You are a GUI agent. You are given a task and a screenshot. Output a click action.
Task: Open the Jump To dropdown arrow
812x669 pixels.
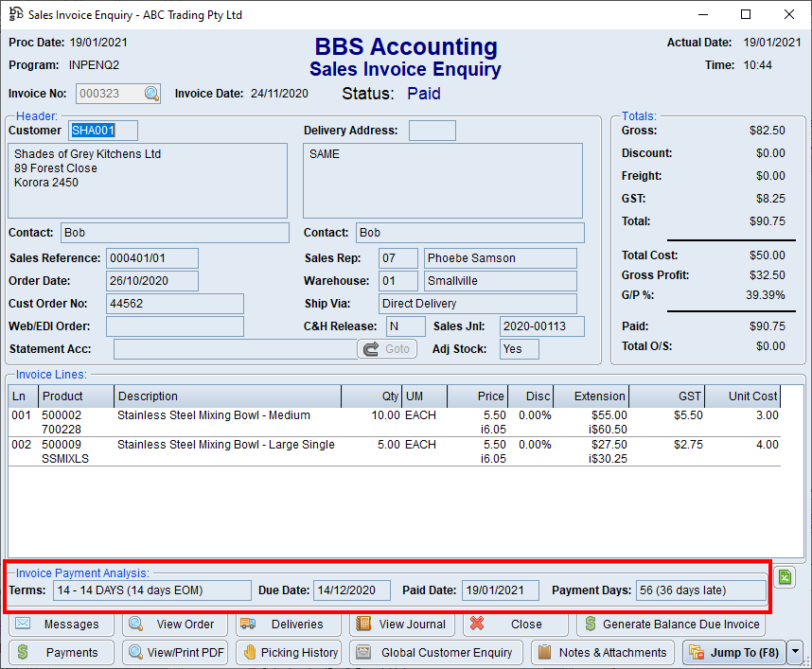[x=796, y=652]
